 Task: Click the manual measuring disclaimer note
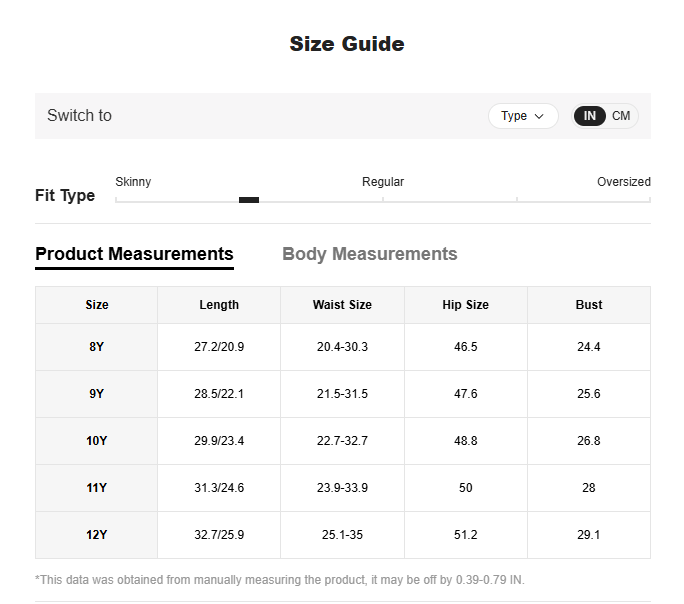[280, 580]
